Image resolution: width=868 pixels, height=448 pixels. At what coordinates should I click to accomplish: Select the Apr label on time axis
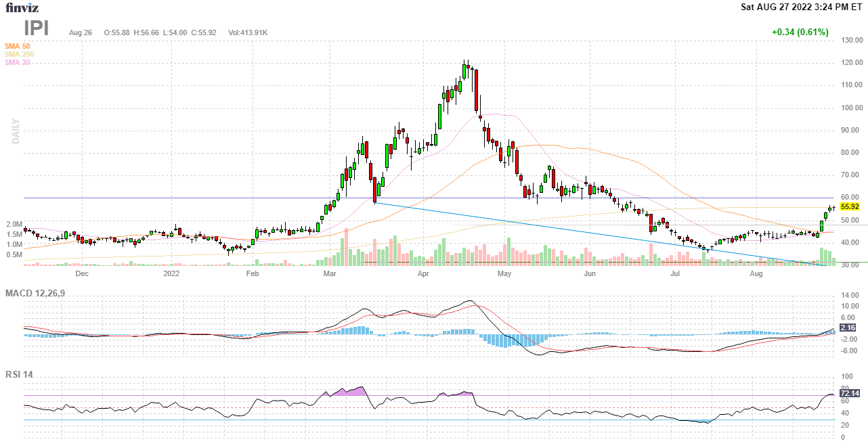[424, 274]
